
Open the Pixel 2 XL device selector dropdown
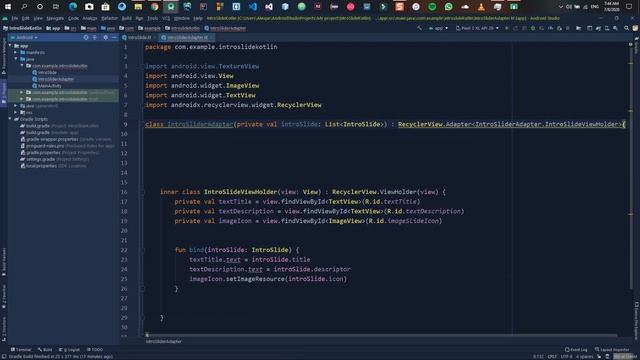pyautogui.click(x=477, y=28)
